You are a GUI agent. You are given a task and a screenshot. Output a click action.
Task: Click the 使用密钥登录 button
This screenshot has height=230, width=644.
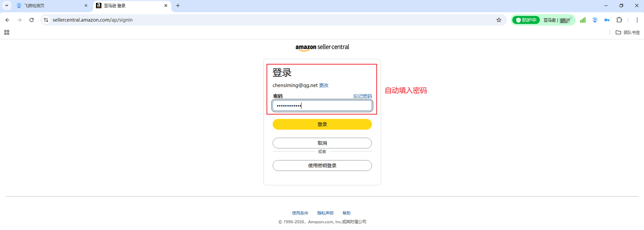click(x=322, y=166)
